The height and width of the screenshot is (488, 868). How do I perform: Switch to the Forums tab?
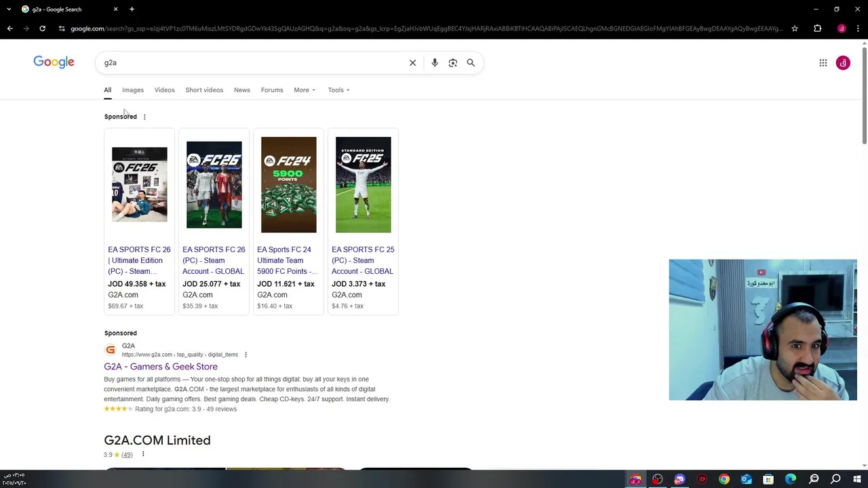pyautogui.click(x=272, y=90)
